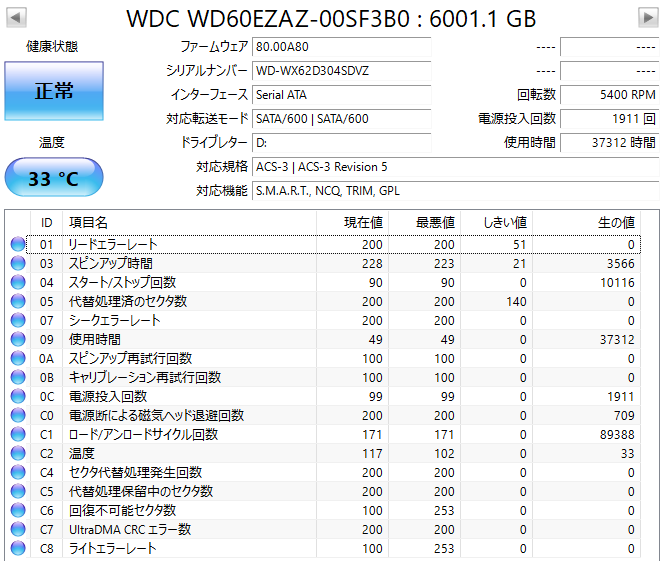Viewport: 663px width, 561px height.
Task: Click status icon for 07 シークエラーレート
Action: coord(18,320)
